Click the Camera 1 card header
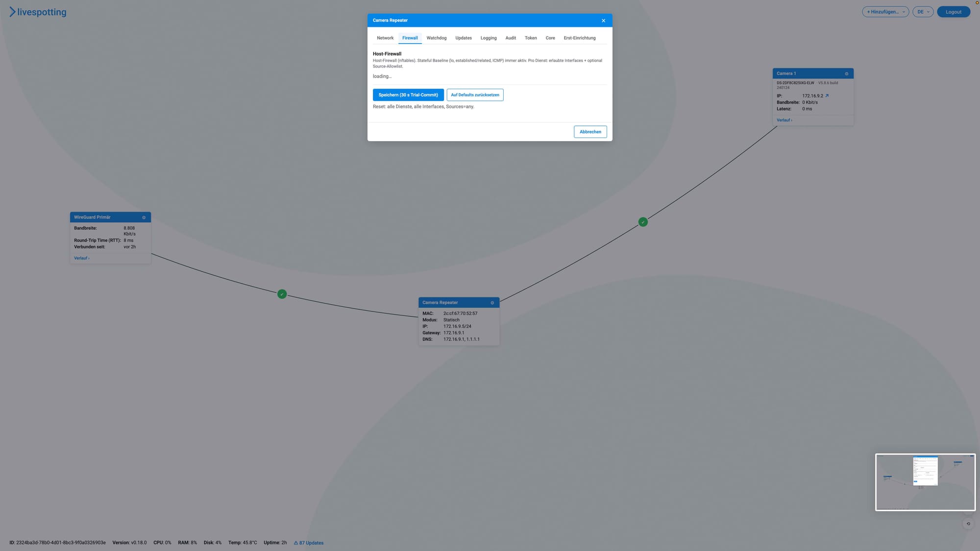The width and height of the screenshot is (980, 551). pyautogui.click(x=813, y=73)
